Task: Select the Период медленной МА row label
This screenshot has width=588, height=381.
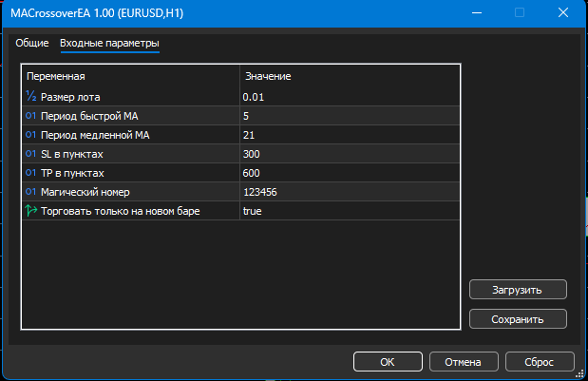Action: pyautogui.click(x=95, y=135)
